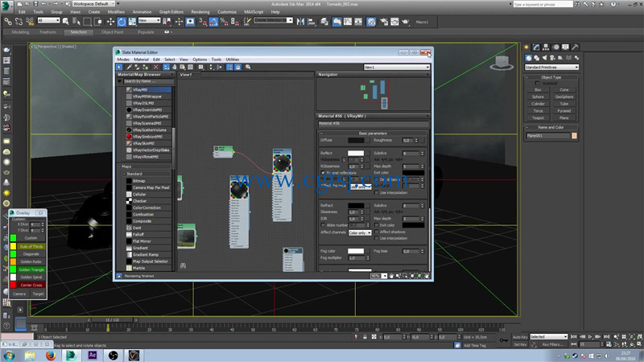
Task: Toggle Use interpolation under Reflect section
Action: (376, 192)
